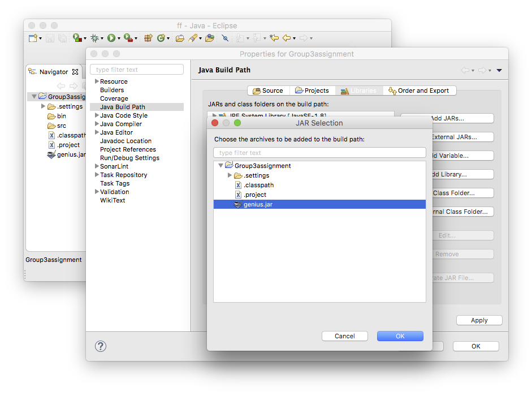
Task: Click the New wizard icon in Eclipse toolbar
Action: click(33, 38)
